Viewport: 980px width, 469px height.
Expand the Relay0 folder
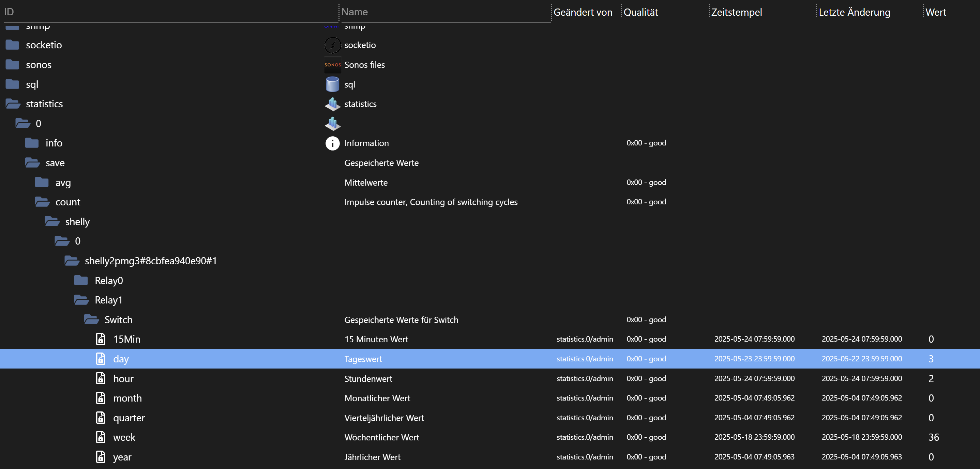(81, 281)
